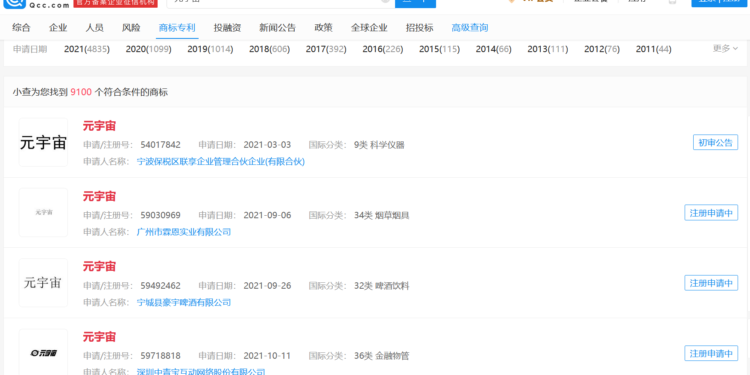Expand 更多 to show more years

(725, 48)
